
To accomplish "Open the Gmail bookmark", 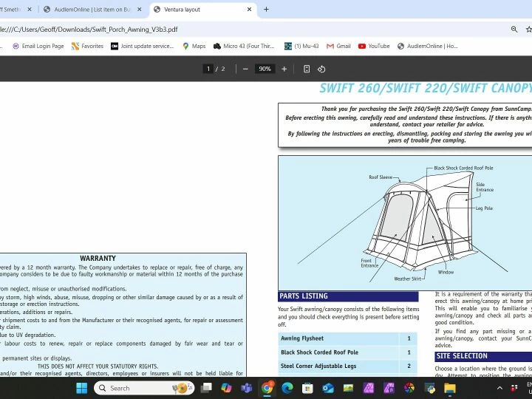I will click(338, 46).
